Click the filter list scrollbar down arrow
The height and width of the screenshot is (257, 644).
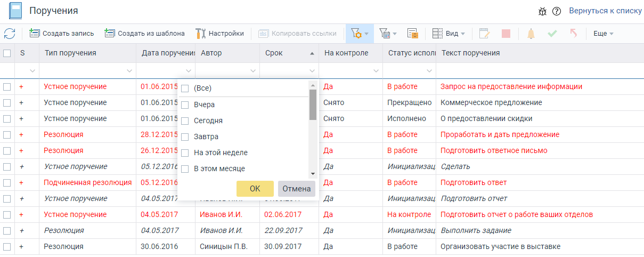click(x=313, y=173)
